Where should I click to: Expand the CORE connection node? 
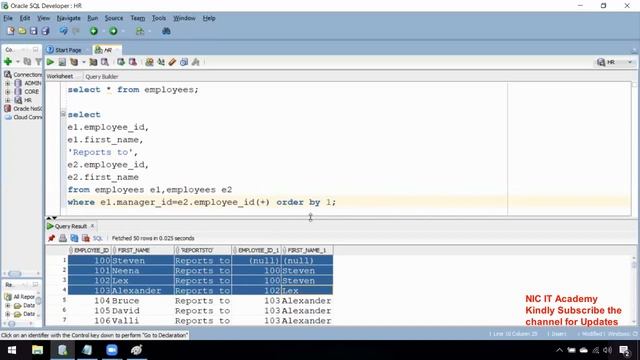[x=7, y=91]
